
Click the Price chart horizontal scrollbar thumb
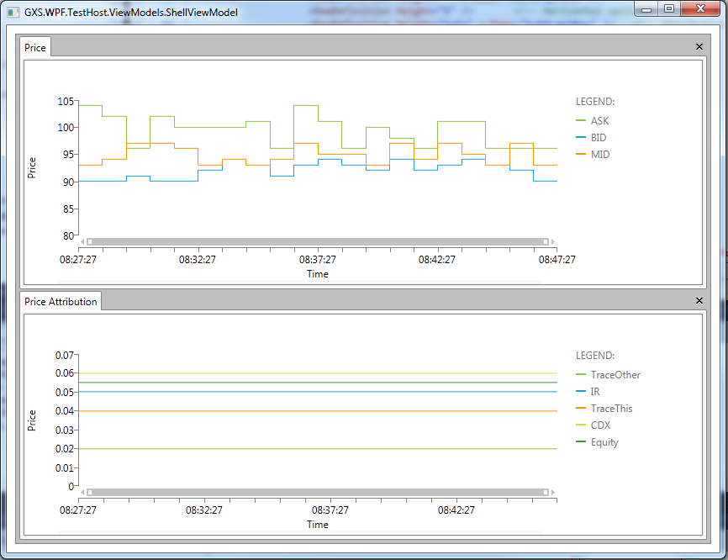[318, 241]
